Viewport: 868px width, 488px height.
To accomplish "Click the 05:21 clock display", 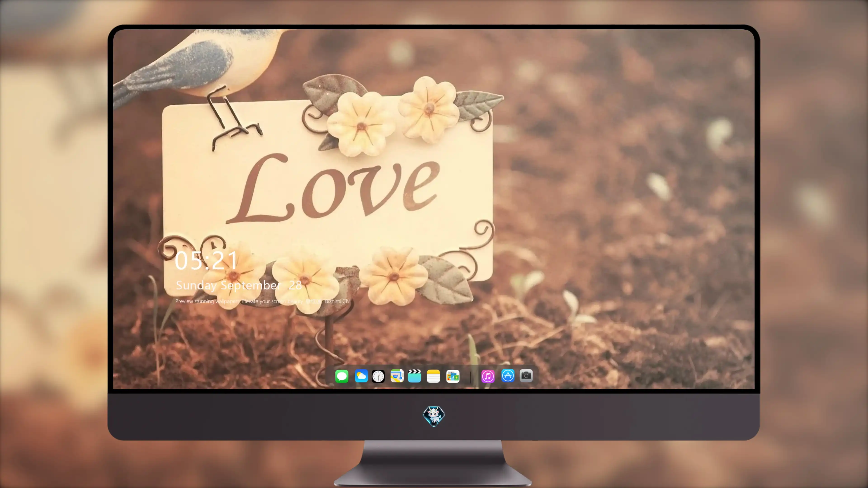I will (206, 261).
